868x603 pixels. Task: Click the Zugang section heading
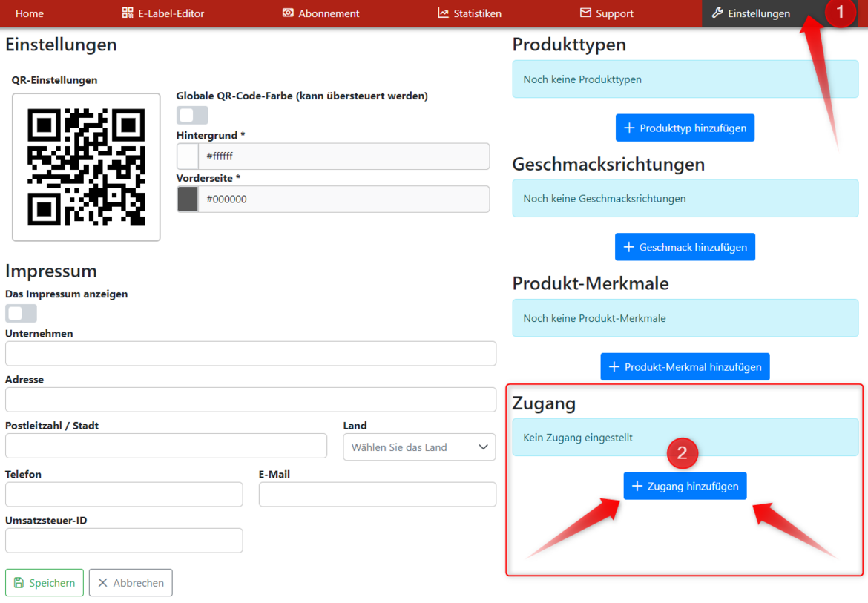(x=544, y=403)
